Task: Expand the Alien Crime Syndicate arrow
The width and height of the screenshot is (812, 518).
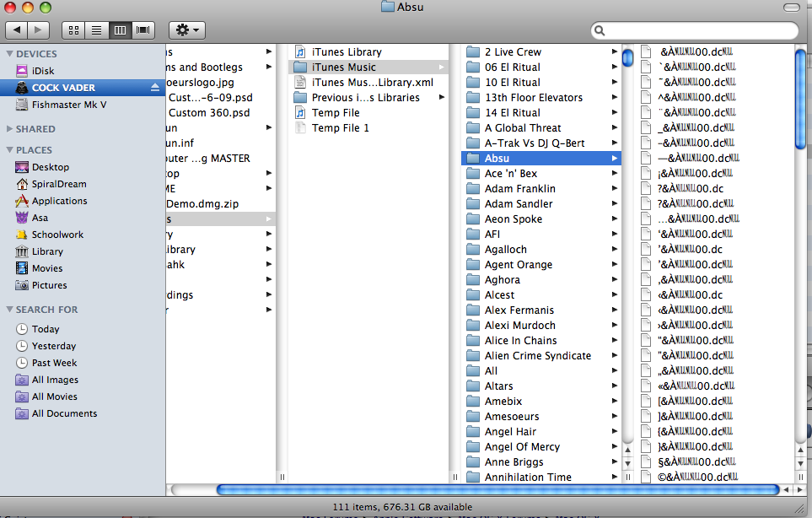Action: tap(614, 355)
